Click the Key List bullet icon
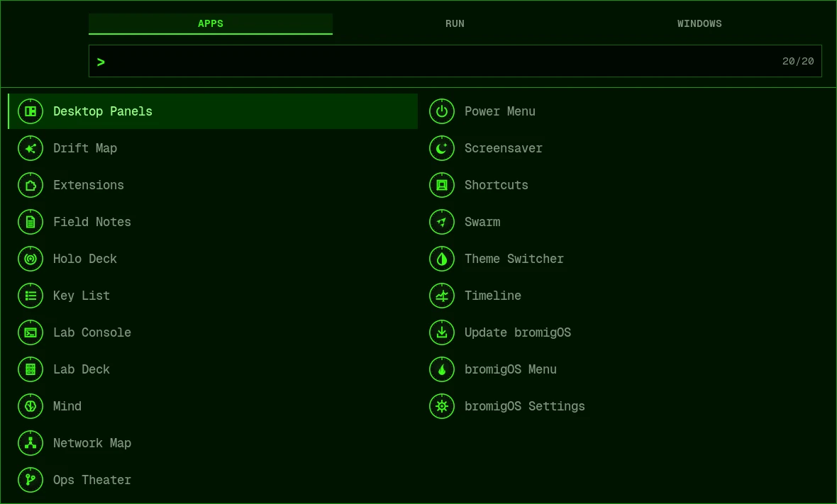Viewport: 837px width, 504px height. click(31, 296)
